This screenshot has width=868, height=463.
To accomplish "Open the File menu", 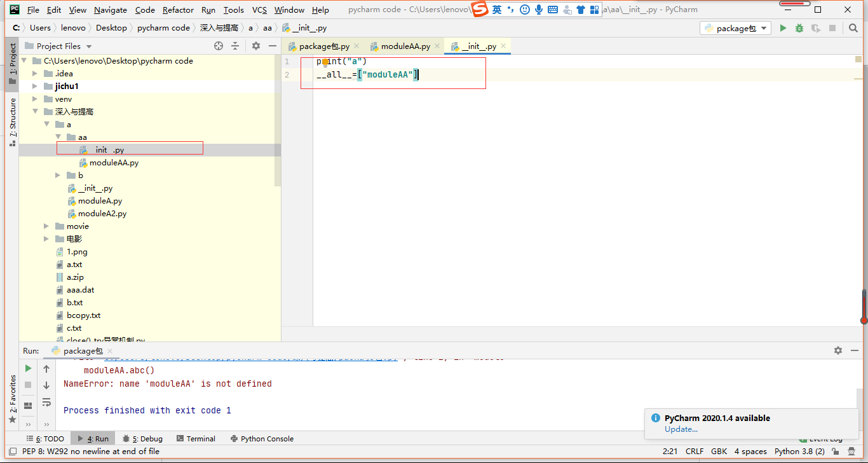I will click(x=33, y=10).
